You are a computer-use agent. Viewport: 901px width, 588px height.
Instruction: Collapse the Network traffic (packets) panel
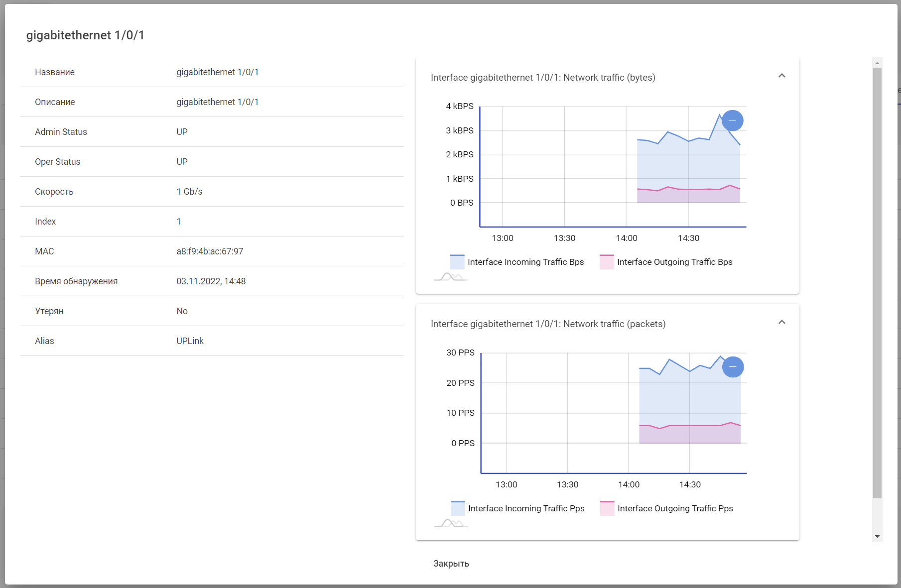(781, 322)
